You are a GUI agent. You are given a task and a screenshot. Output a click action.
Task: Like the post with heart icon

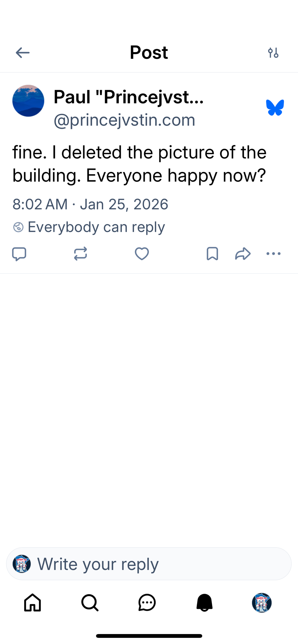click(x=142, y=254)
